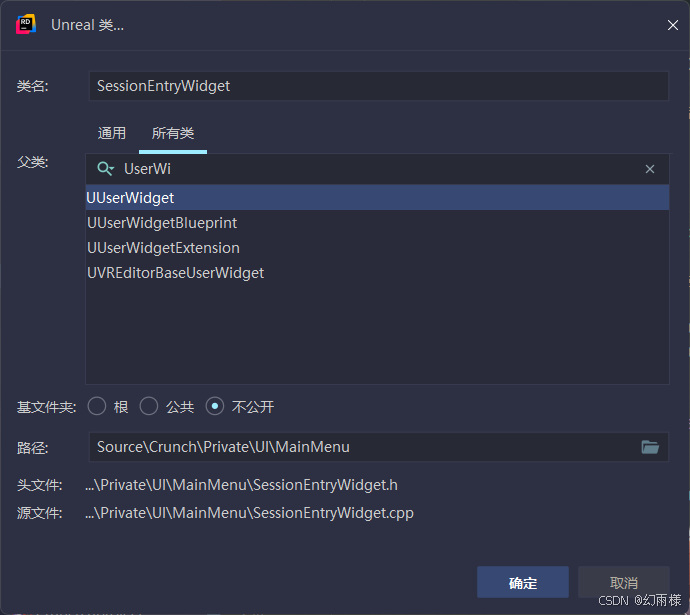Screen dimensions: 690x615
Task: Click the source file path SessionEntryWidget.cpp
Action: 250,513
